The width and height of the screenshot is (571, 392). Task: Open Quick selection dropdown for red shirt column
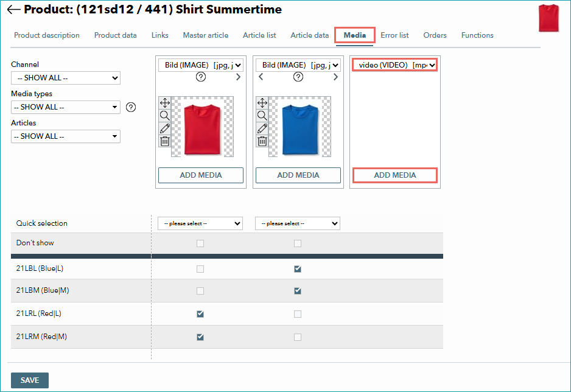point(200,223)
